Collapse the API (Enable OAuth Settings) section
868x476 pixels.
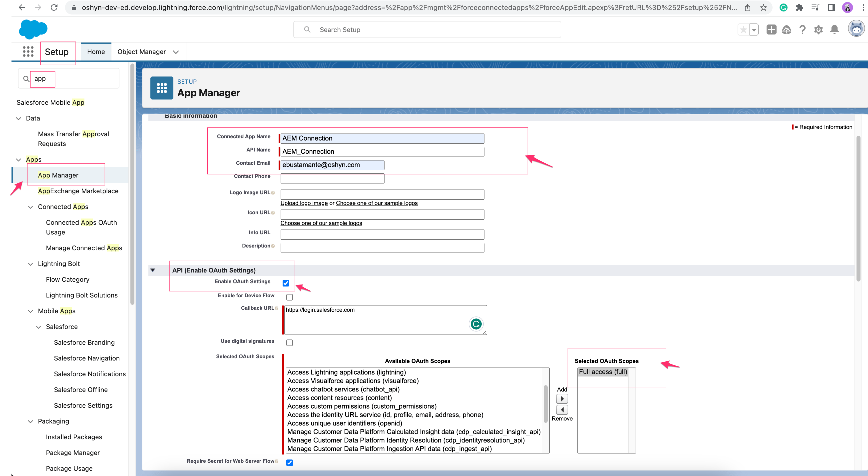(x=153, y=270)
